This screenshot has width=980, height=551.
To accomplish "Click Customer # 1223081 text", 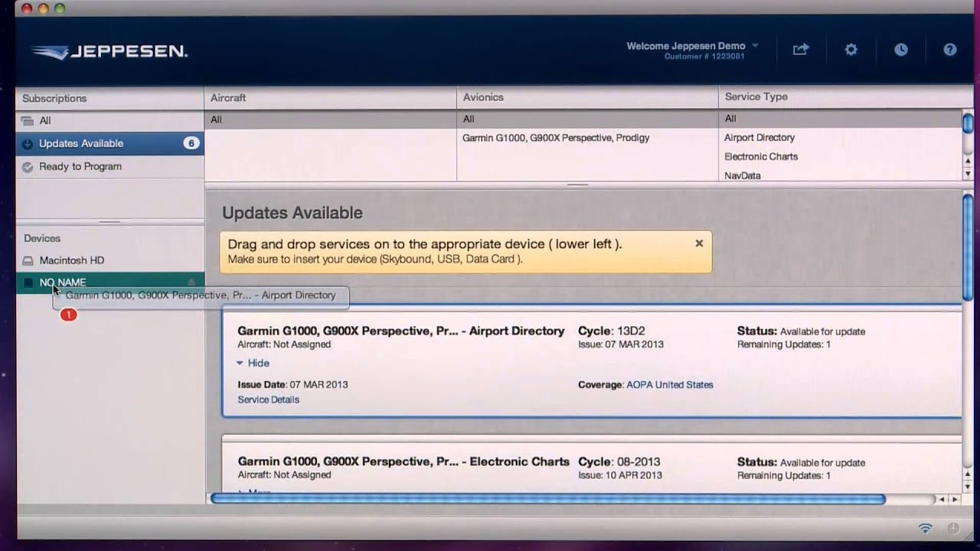I will (704, 57).
